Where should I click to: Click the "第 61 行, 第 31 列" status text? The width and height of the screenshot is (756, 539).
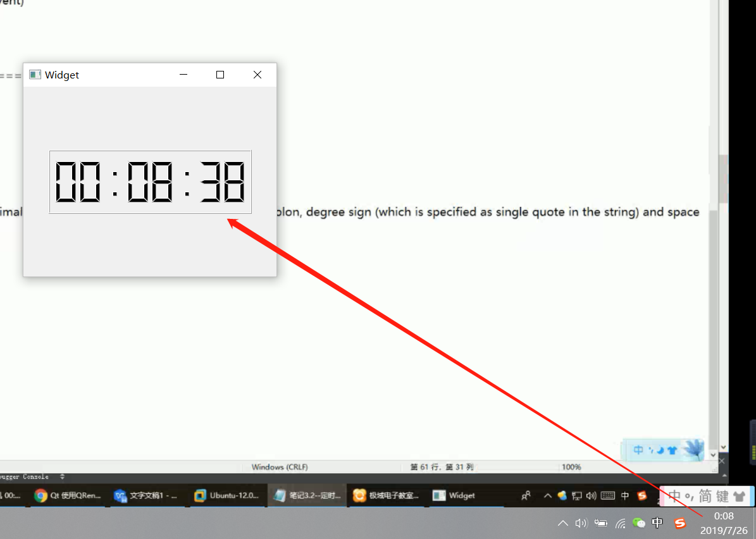(442, 467)
